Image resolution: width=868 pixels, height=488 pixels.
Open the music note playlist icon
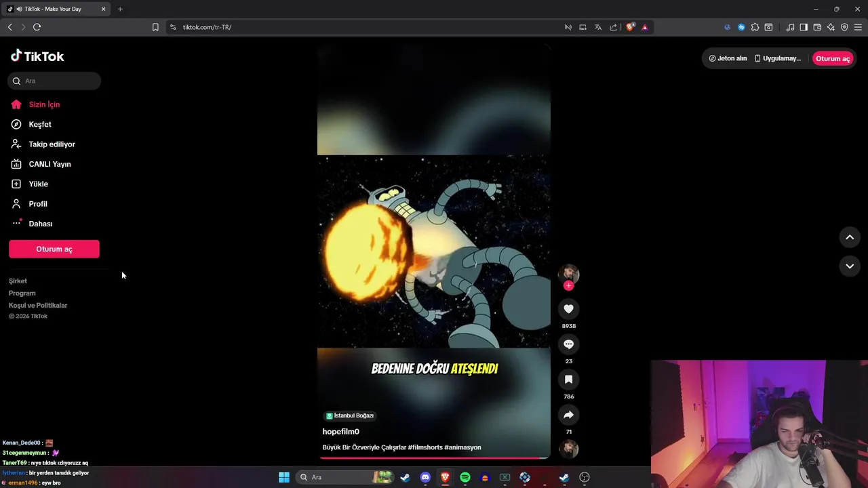tap(790, 27)
